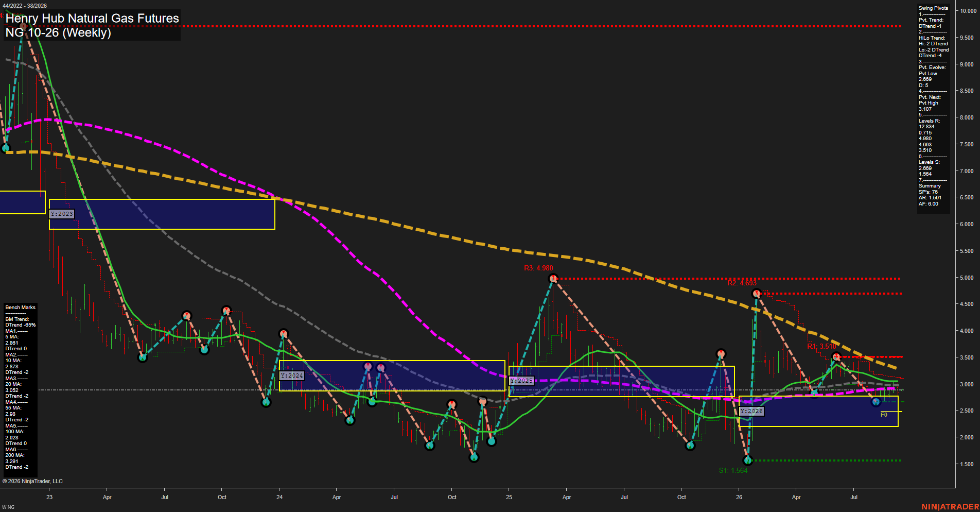Click the 12.834 resistance level value
Image resolution: width=980 pixels, height=512 pixels.
[926, 127]
